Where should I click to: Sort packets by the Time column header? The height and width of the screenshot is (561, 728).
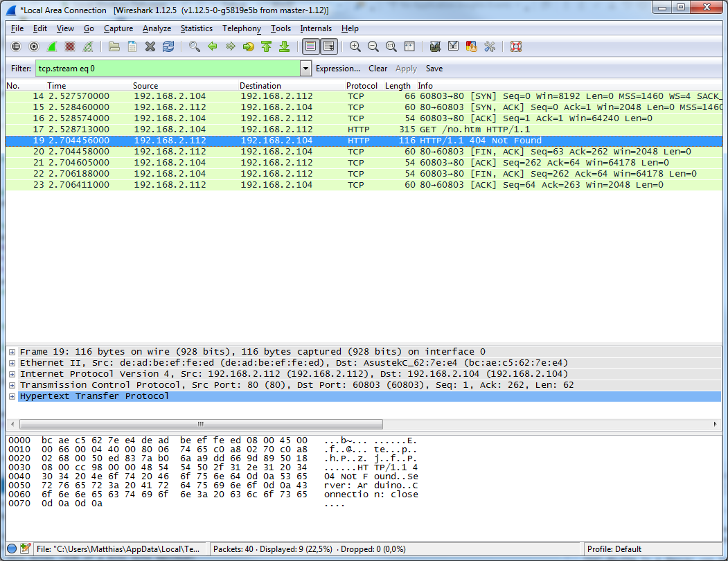pyautogui.click(x=89, y=85)
